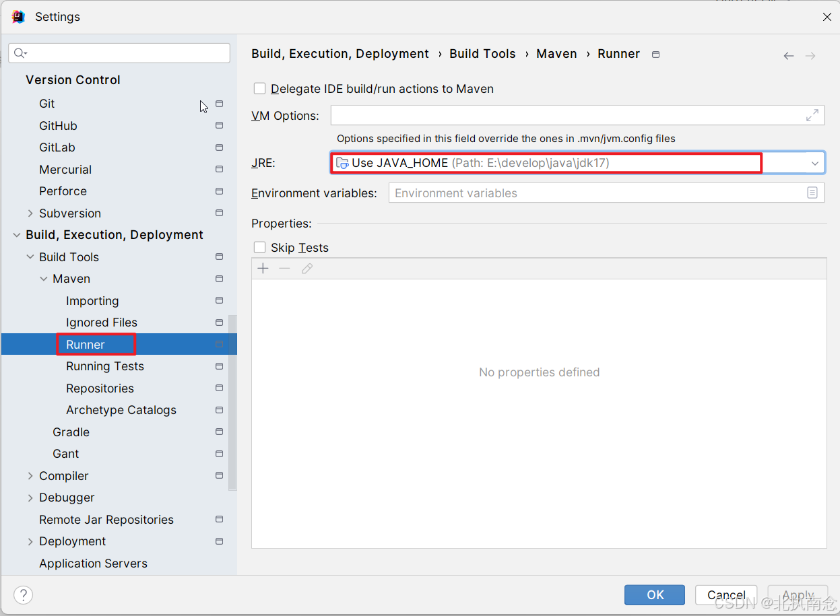Expand the Debugger tree node
Screen dimensions: 840x616
30,498
